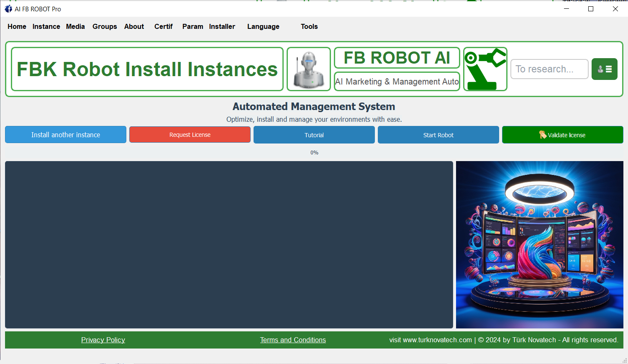Minimize the AI FB ROBOT Pro window
628x364 pixels.
[x=566, y=9]
